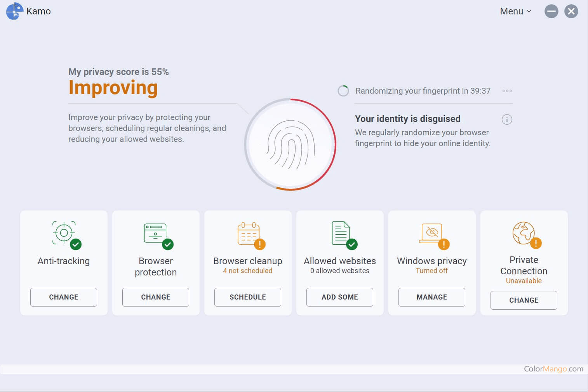Click Manage for Windows privacy
Image resolution: width=588 pixels, height=392 pixels.
click(432, 297)
